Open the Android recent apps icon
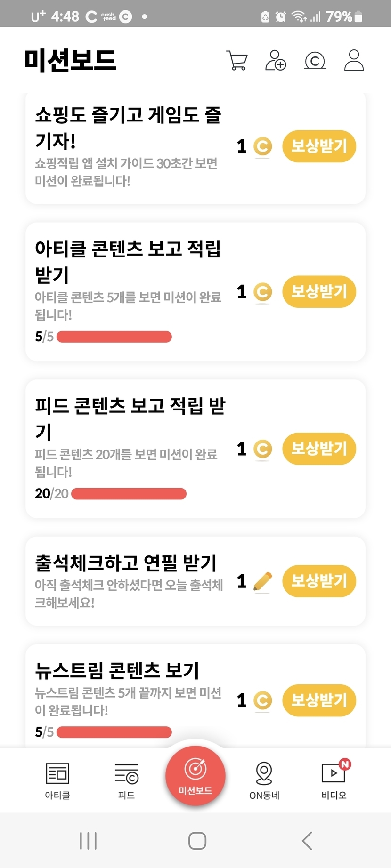391x868 pixels. pyautogui.click(x=88, y=841)
